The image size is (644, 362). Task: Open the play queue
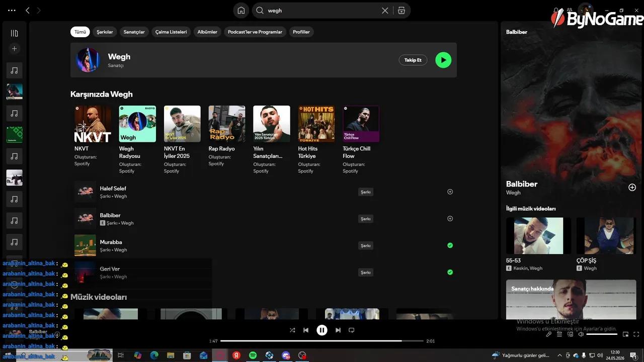[560, 334]
